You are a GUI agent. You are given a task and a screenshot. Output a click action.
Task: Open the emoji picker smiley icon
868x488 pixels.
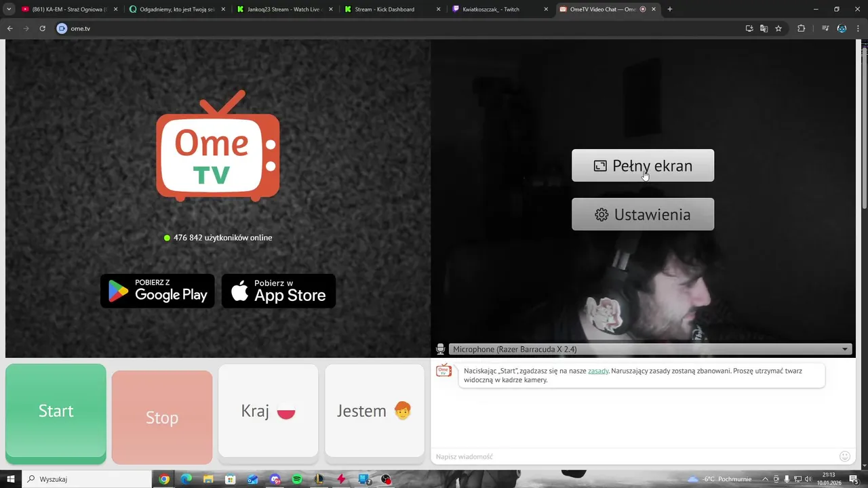[x=845, y=457]
